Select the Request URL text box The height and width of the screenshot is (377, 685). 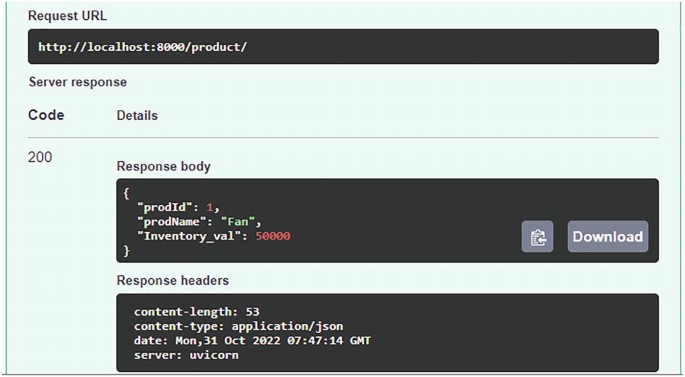click(343, 47)
